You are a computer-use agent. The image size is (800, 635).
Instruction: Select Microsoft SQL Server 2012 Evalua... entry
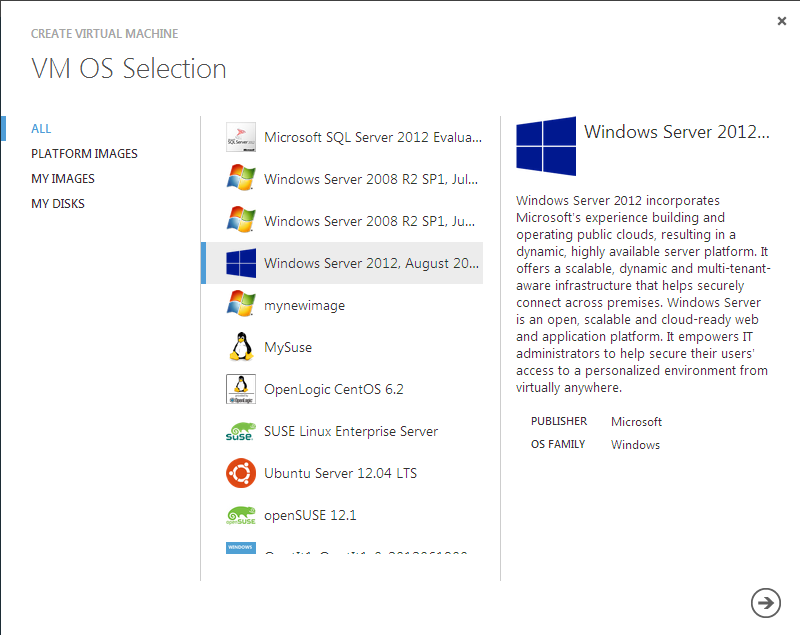(x=344, y=137)
